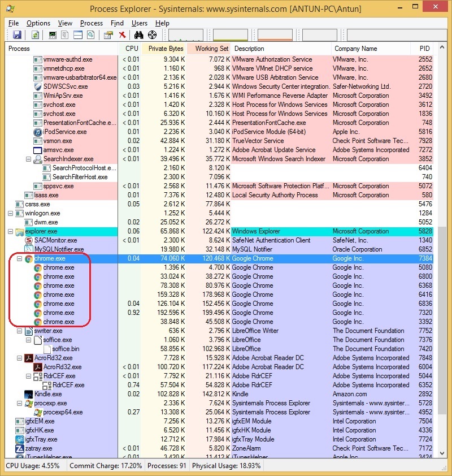
Task: Click the Chrome icon beside the highlighted chrome.exe
Action: click(28, 258)
